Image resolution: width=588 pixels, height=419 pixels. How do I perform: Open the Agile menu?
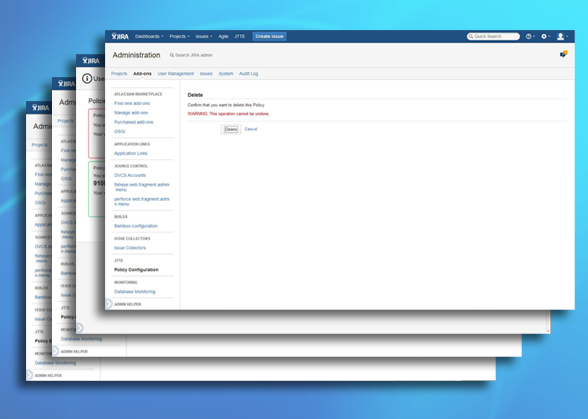pyautogui.click(x=223, y=36)
